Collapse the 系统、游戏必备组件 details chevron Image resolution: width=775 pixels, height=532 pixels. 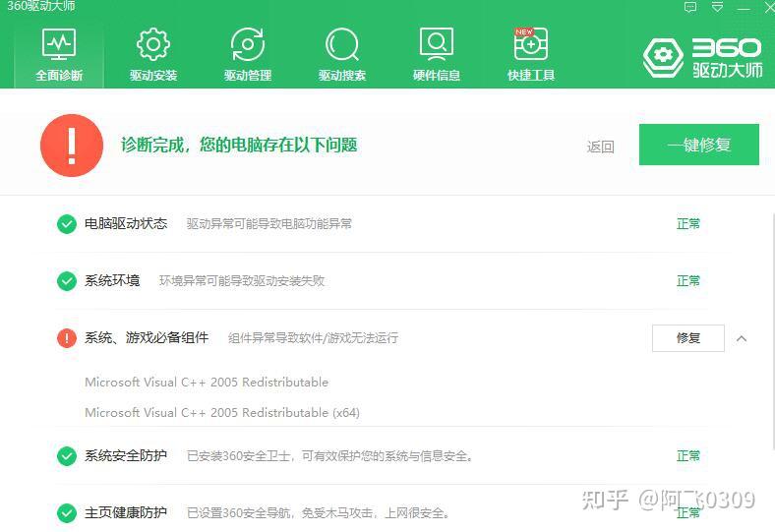pos(742,338)
